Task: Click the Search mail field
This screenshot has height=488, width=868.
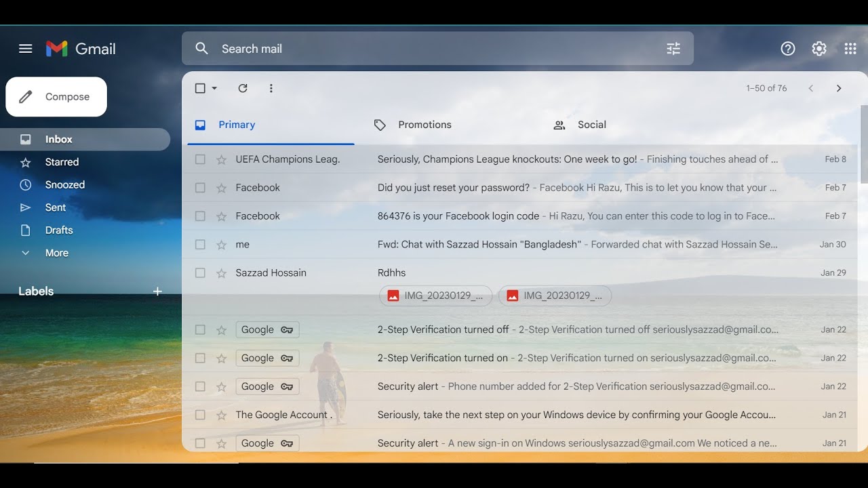Action: [437, 49]
